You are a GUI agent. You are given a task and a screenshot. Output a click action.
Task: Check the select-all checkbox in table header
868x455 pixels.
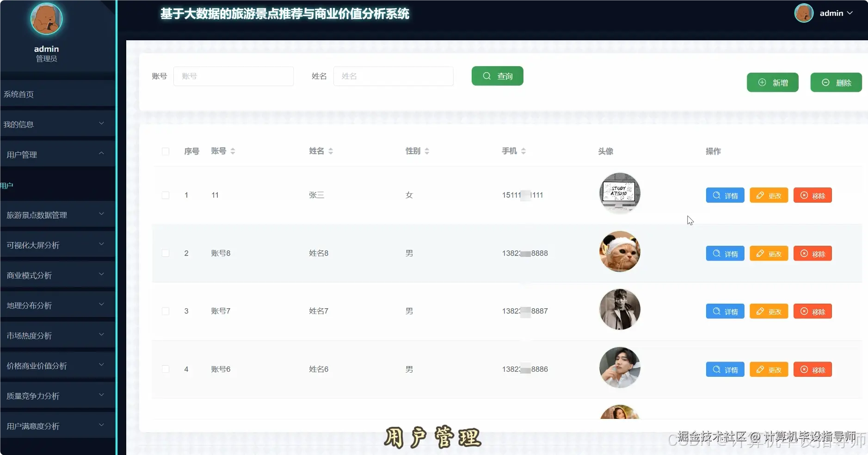click(165, 151)
